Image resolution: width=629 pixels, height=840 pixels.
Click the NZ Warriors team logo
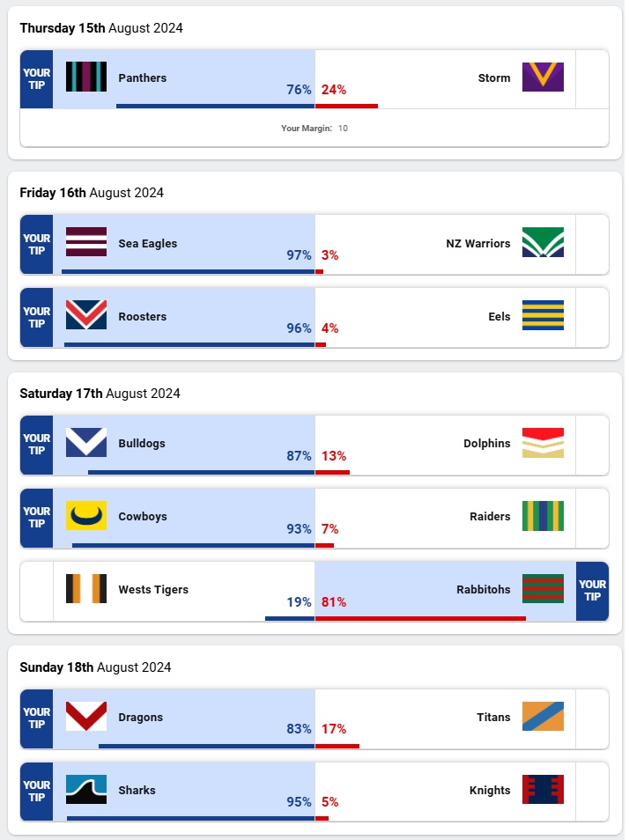pyautogui.click(x=543, y=243)
